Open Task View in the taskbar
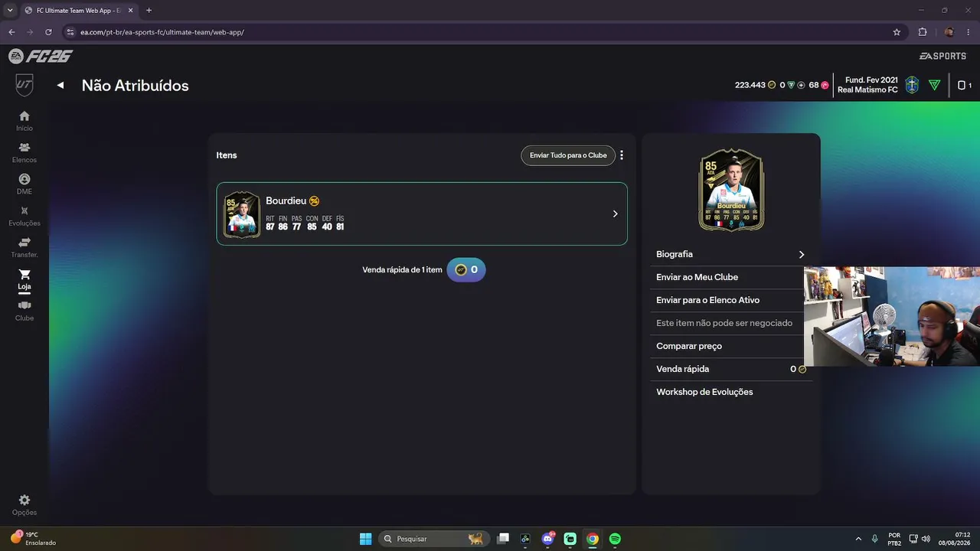The height and width of the screenshot is (551, 980). (x=503, y=539)
